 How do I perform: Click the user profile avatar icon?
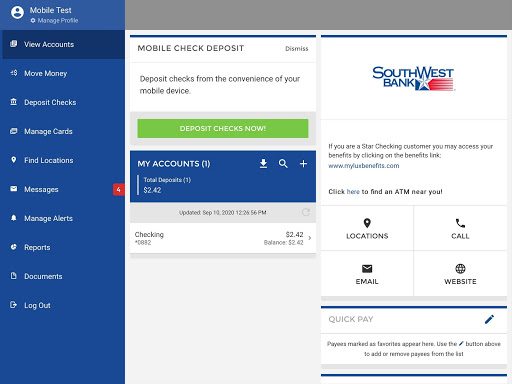point(17,12)
